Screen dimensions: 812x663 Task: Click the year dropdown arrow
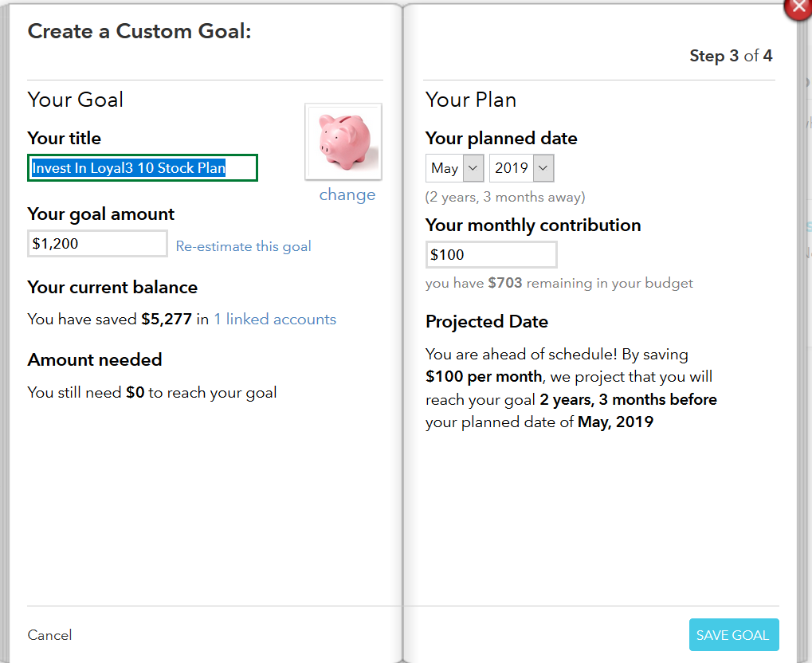543,168
